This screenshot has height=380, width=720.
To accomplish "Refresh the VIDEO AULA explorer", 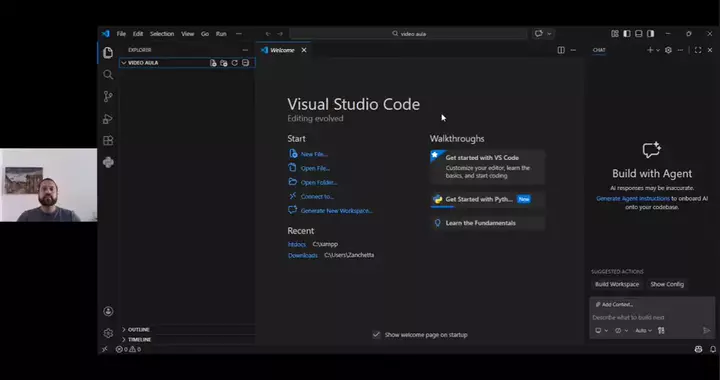I will coord(235,63).
